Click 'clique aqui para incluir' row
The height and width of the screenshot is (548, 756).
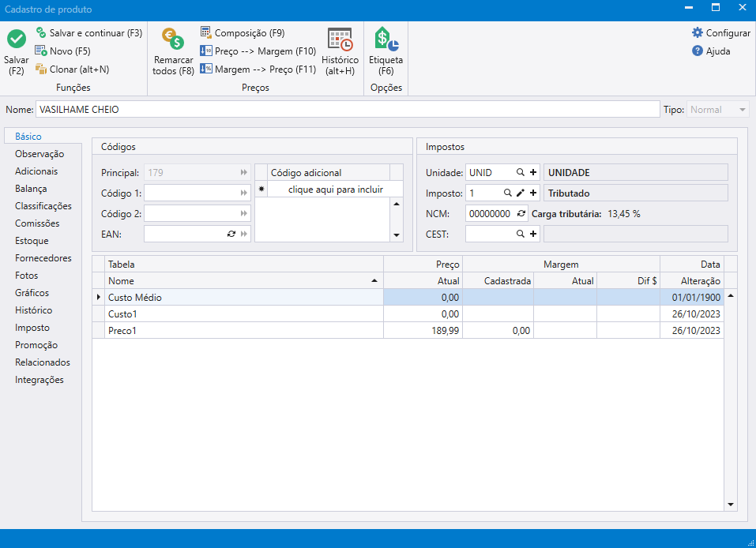336,190
